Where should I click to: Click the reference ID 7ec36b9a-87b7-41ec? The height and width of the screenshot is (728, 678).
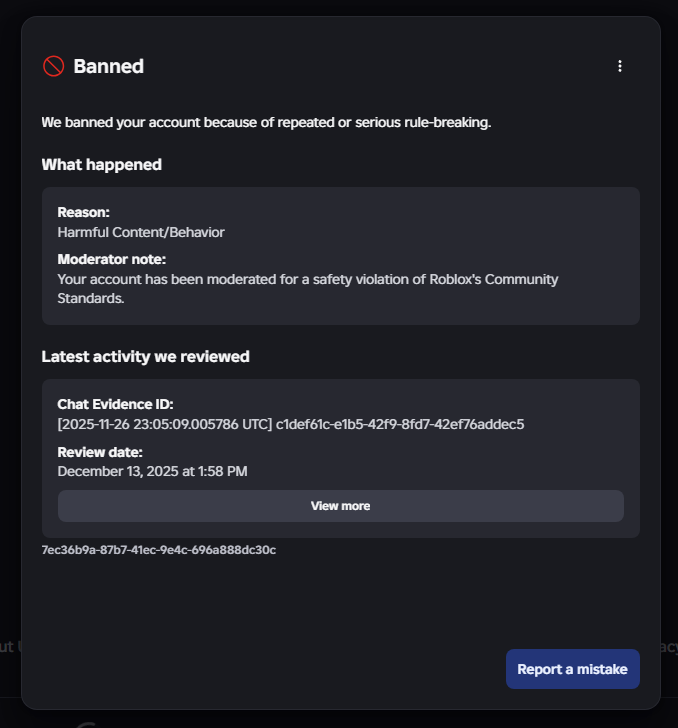159,550
